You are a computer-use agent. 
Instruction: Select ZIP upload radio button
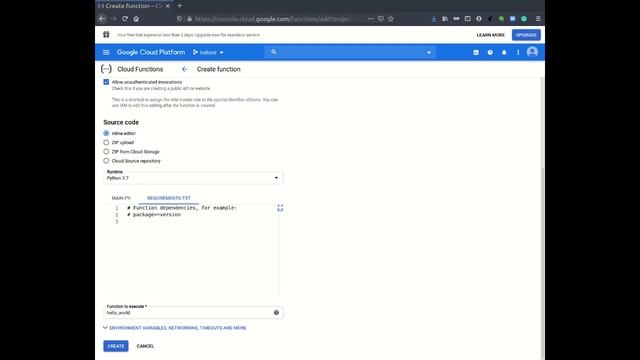pyautogui.click(x=106, y=142)
